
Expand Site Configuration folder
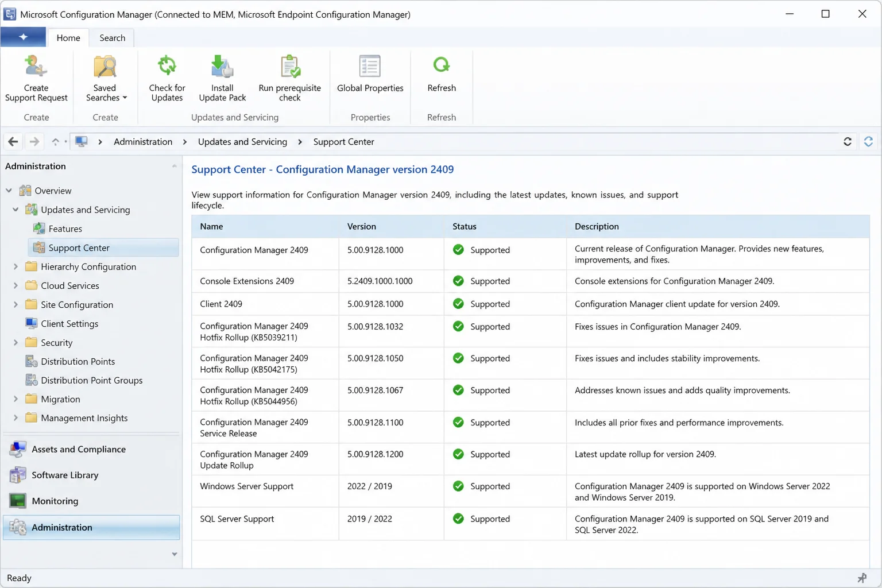[16, 304]
